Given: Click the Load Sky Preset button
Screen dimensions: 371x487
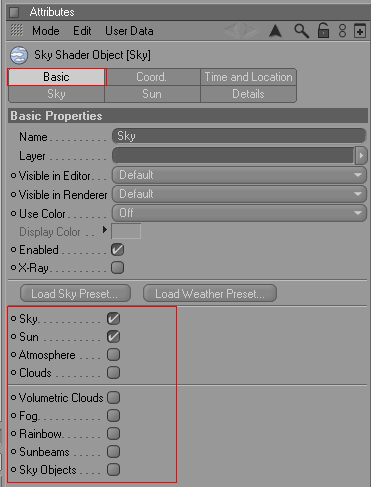Looking at the screenshot, I should click(x=75, y=293).
